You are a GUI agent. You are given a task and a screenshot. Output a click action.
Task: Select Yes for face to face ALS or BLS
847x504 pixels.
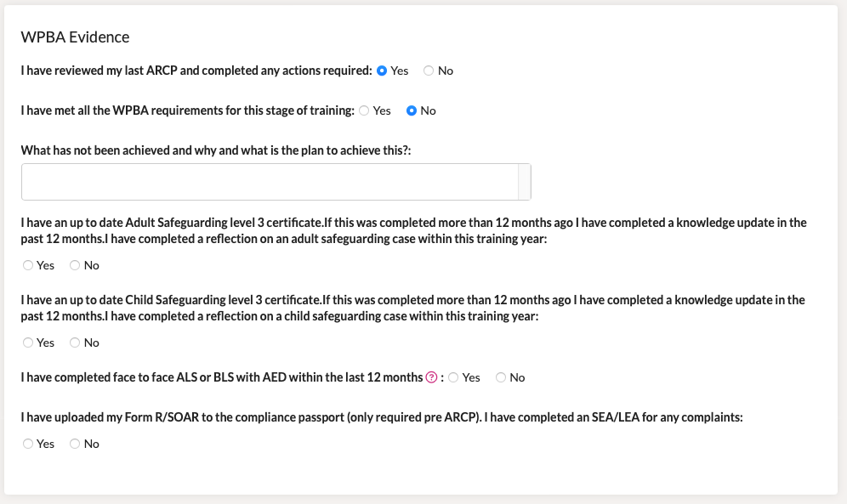tap(453, 377)
